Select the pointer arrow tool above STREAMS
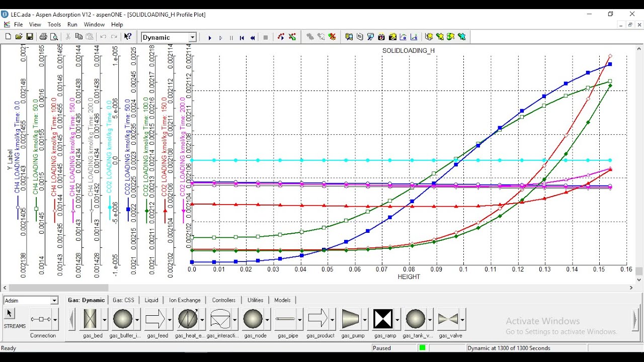 click(10, 313)
